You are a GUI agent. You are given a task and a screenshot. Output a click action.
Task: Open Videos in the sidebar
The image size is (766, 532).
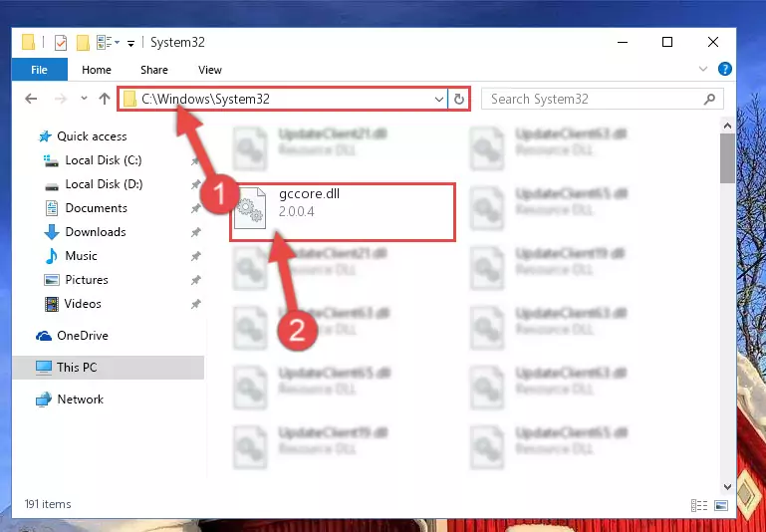[83, 304]
